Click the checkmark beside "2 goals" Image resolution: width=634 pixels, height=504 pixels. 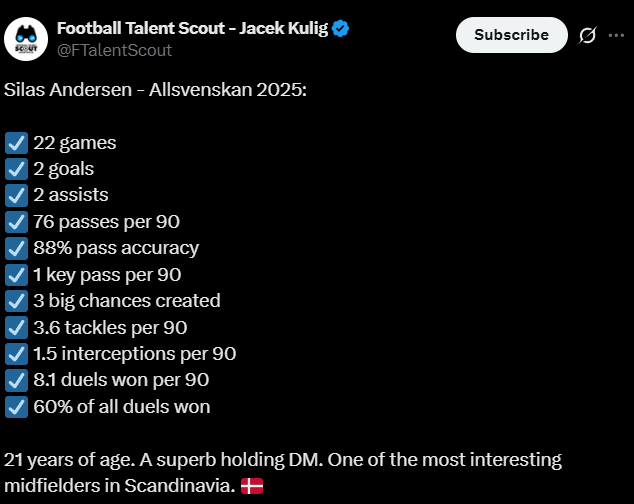pos(16,169)
